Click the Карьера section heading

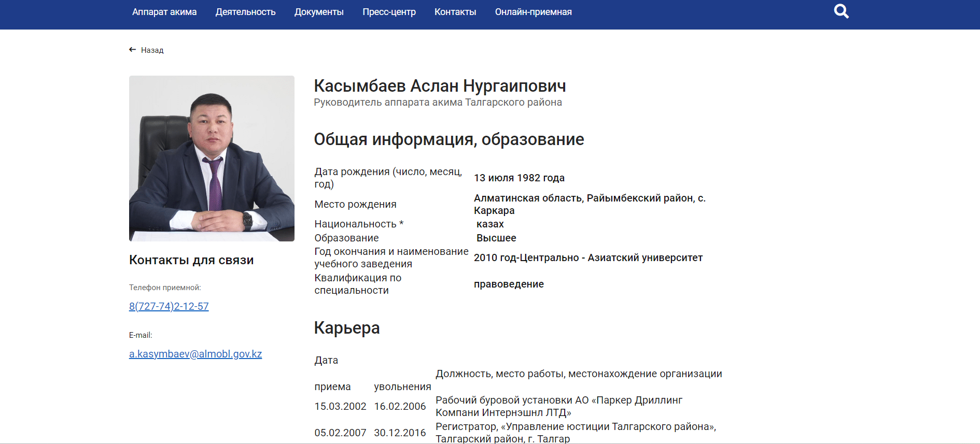(x=347, y=328)
